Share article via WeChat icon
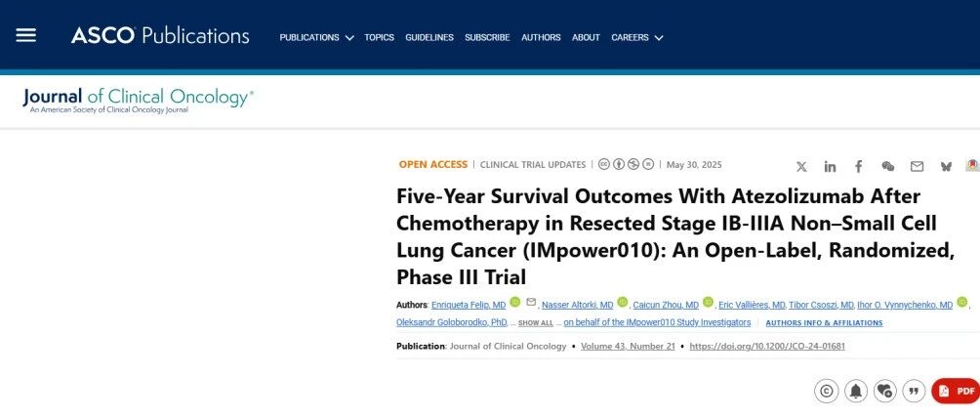This screenshot has height=418, width=980. pyautogui.click(x=887, y=166)
